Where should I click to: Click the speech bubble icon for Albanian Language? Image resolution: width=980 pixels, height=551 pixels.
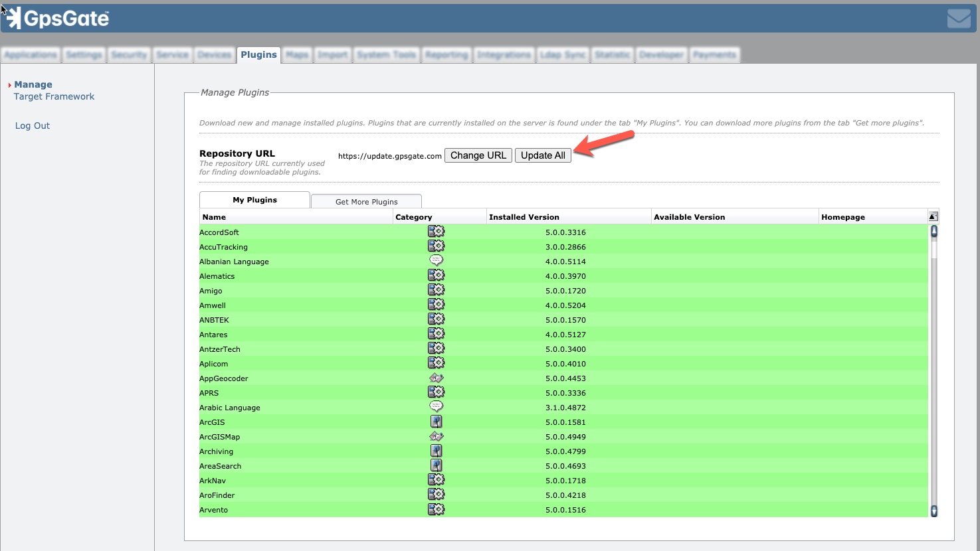pyautogui.click(x=436, y=261)
